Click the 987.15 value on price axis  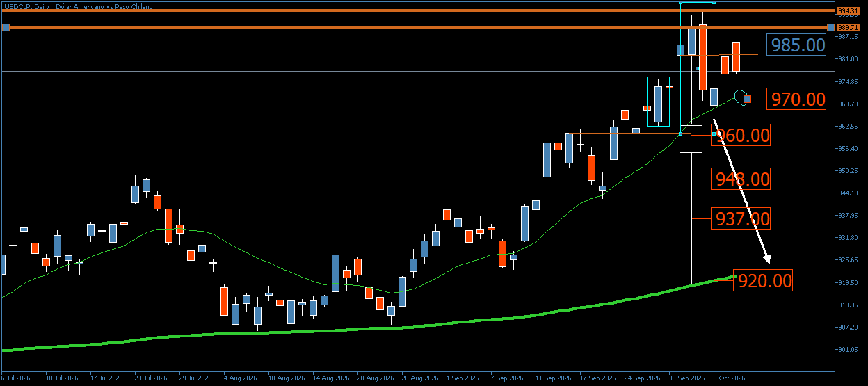click(x=846, y=37)
